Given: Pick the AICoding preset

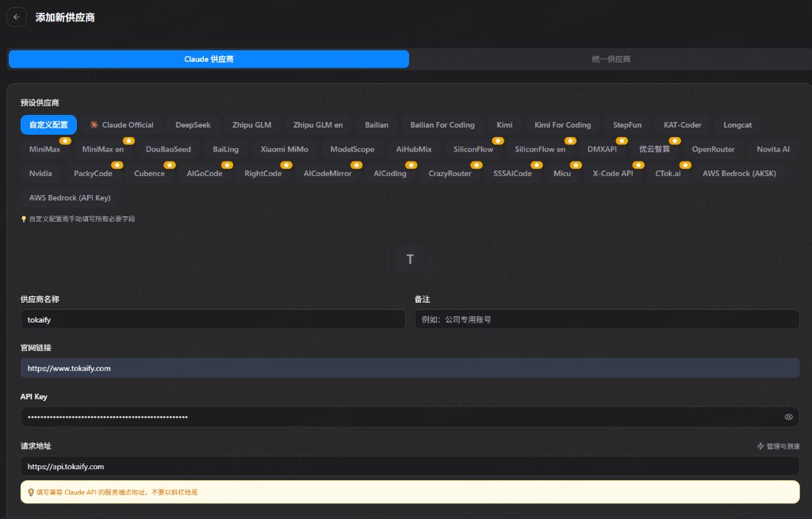Looking at the screenshot, I should [x=390, y=174].
